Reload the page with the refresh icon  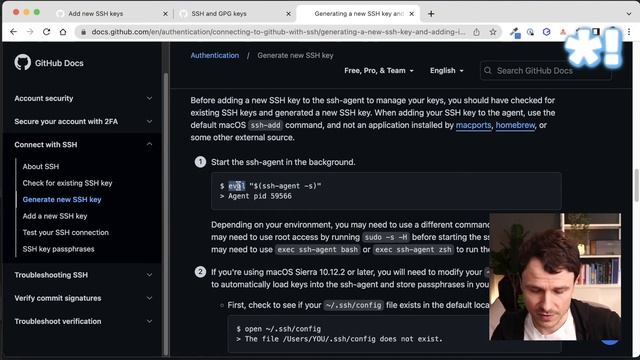click(x=46, y=32)
